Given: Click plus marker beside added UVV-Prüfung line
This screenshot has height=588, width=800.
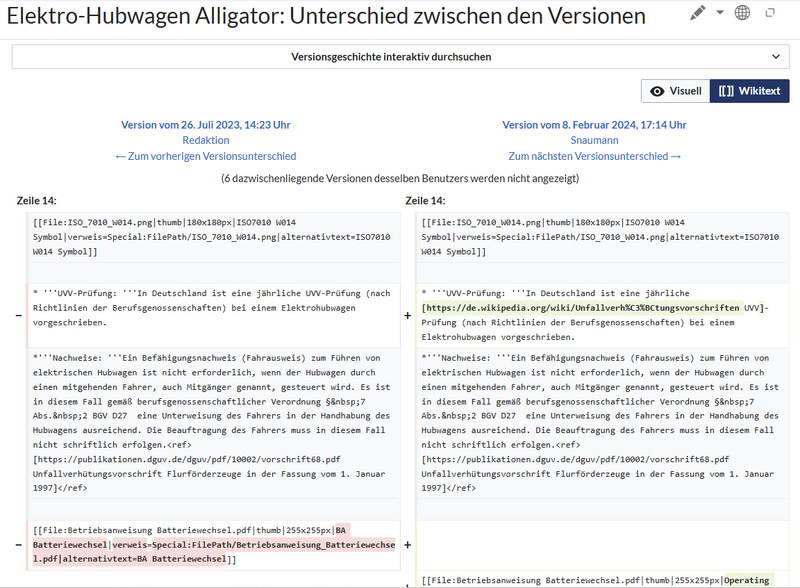Looking at the screenshot, I should pos(408,315).
